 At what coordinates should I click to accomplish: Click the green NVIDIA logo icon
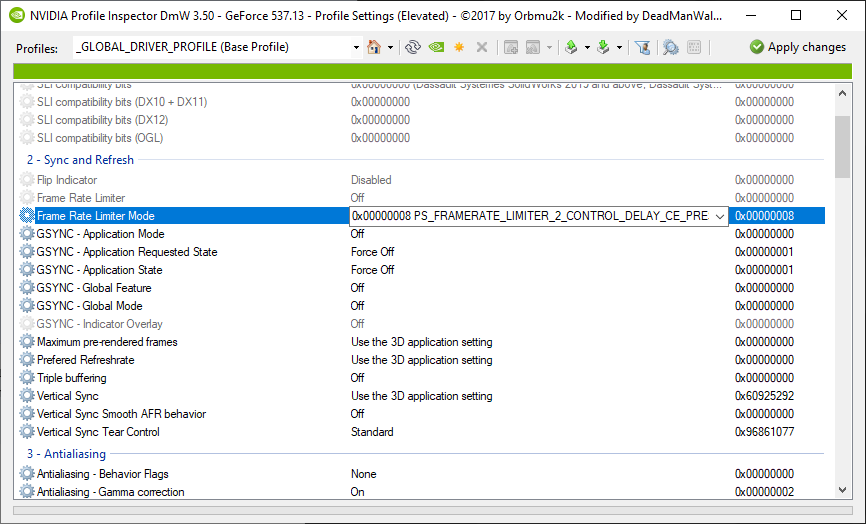coord(436,47)
